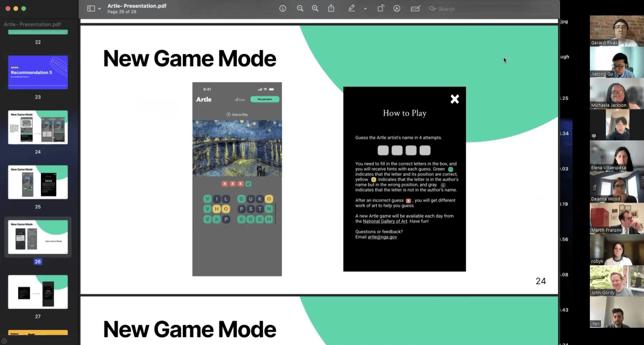The height and width of the screenshot is (345, 644).
Task: Click the K letter tile
Action: coord(260,199)
